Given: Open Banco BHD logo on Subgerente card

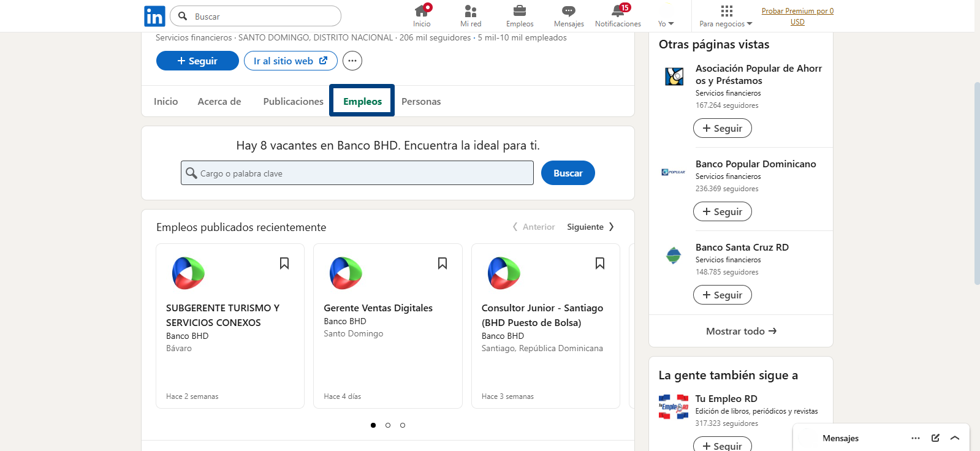Looking at the screenshot, I should (188, 273).
